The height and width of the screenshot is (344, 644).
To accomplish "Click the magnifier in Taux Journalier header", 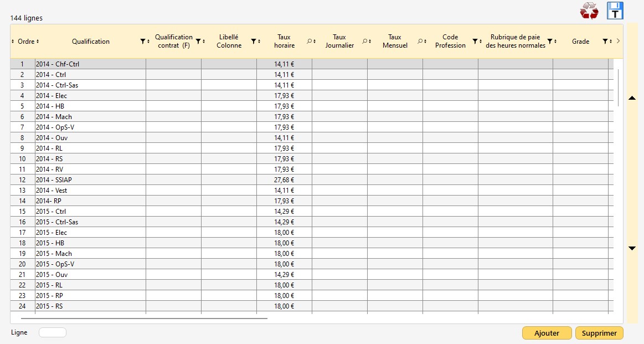I will 364,42.
